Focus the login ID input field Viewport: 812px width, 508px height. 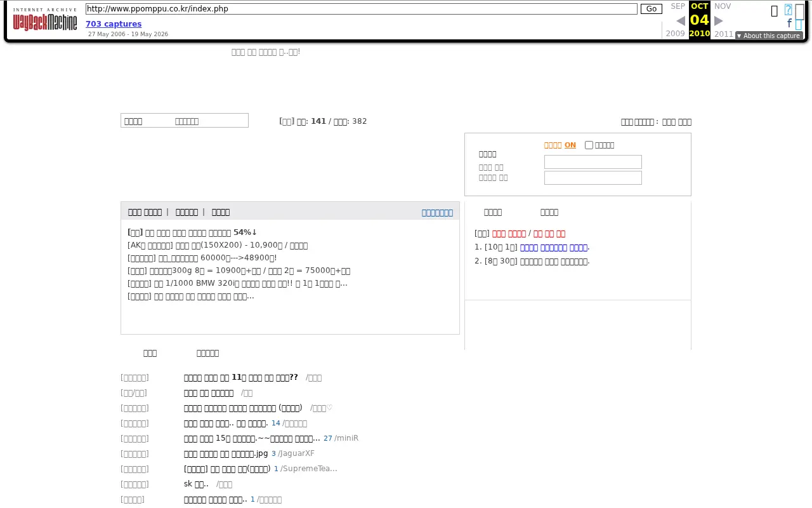pos(593,162)
